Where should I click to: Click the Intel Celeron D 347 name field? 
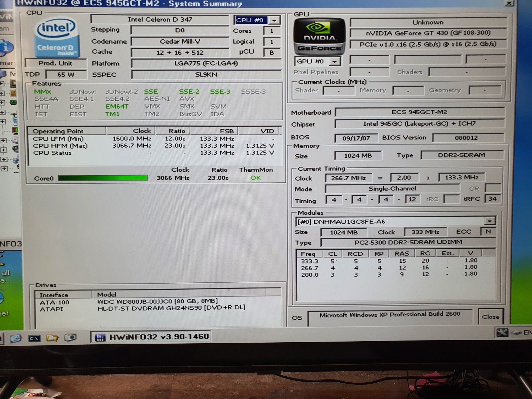(160, 20)
